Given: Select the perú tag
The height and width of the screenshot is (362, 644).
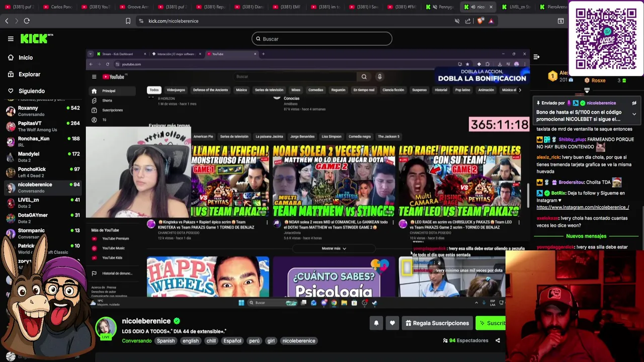Looking at the screenshot, I should [x=255, y=341].
